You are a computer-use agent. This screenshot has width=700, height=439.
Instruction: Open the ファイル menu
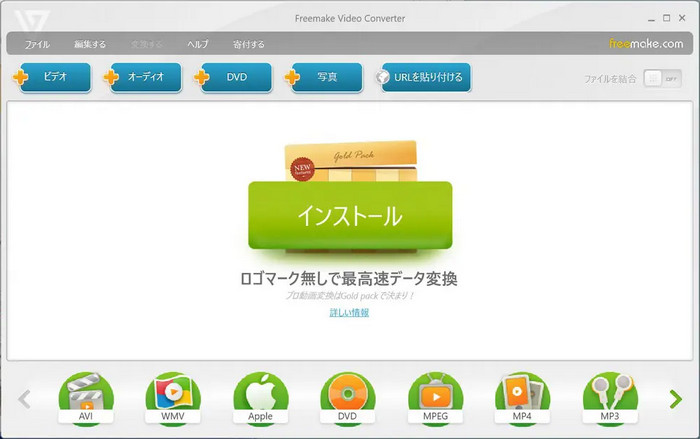tap(37, 44)
